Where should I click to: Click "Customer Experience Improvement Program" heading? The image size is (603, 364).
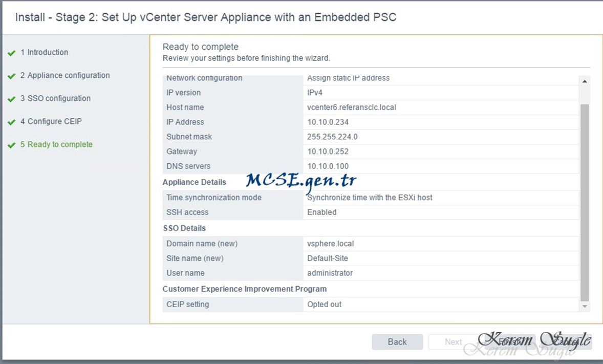(245, 289)
